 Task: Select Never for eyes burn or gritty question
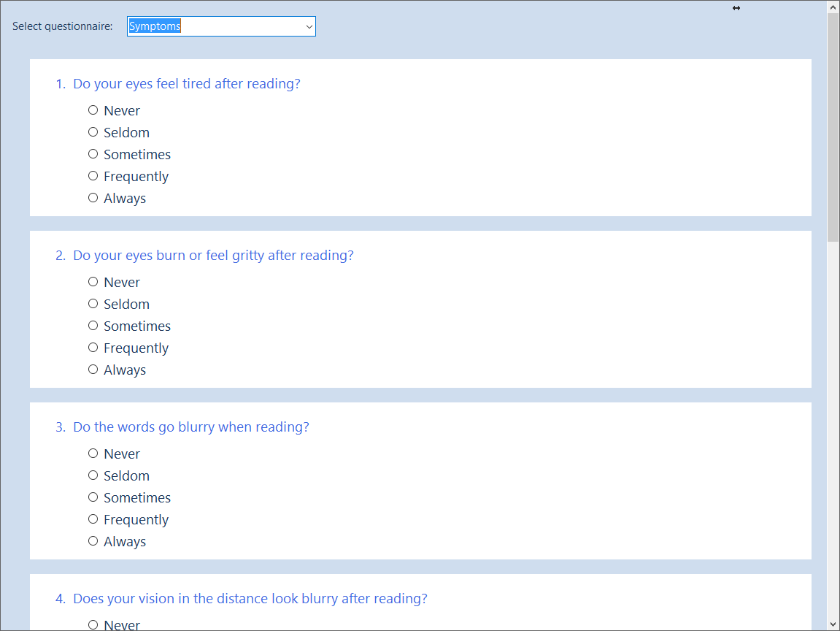point(93,282)
